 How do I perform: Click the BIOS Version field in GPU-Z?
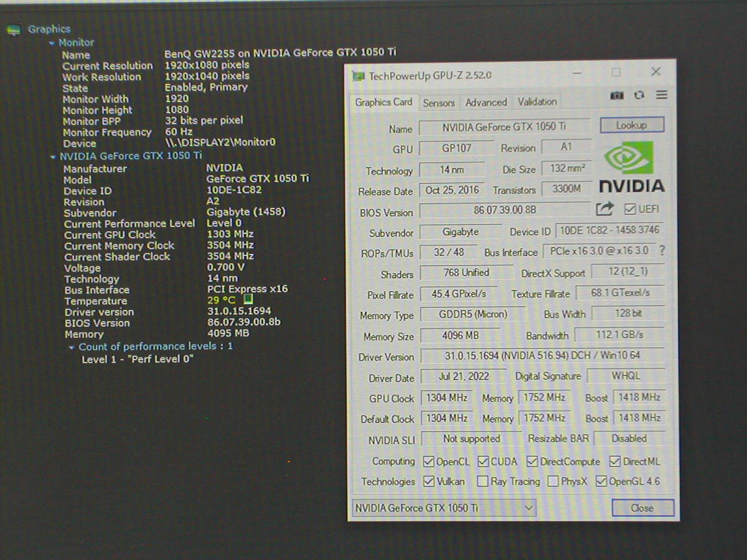coord(505,210)
